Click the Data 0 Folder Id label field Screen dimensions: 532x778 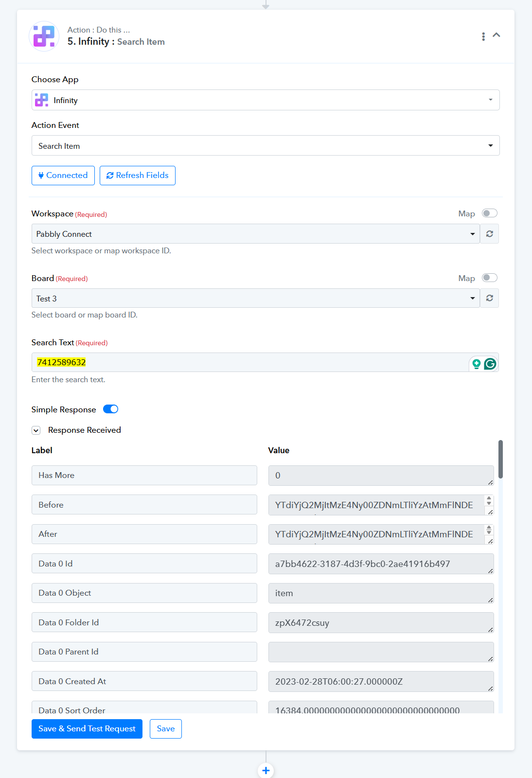(144, 622)
